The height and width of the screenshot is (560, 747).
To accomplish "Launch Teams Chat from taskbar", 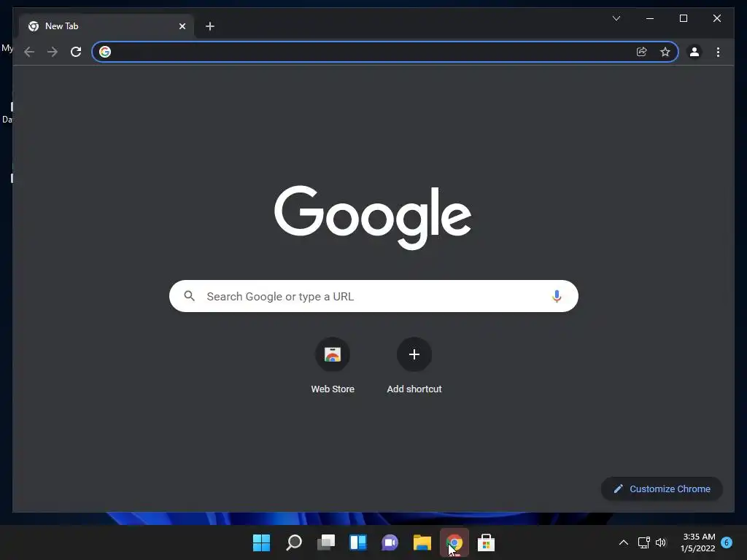I will [x=390, y=542].
